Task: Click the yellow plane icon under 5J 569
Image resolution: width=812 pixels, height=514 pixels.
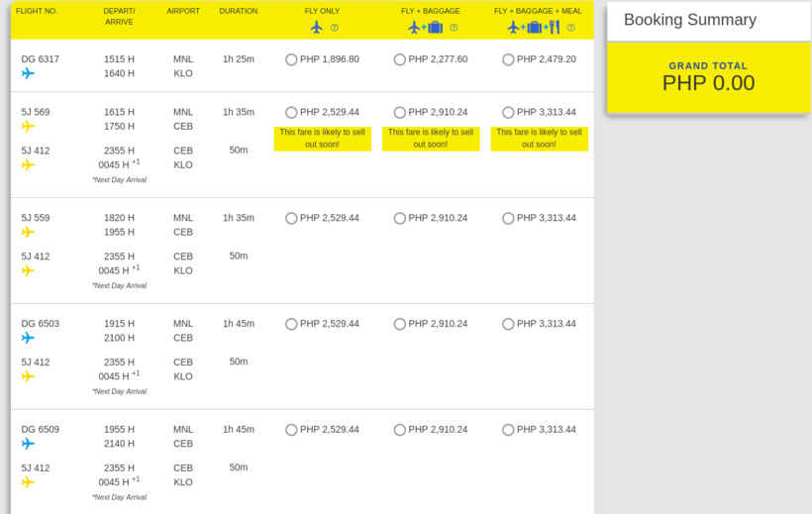Action: click(x=28, y=127)
